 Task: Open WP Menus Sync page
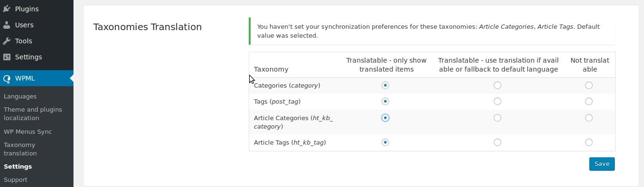coord(28,131)
